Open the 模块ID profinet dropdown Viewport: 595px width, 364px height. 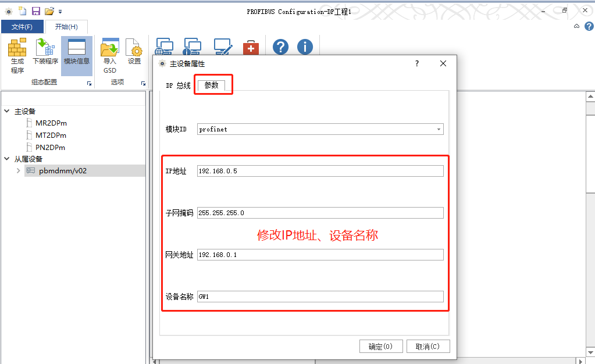click(320, 130)
